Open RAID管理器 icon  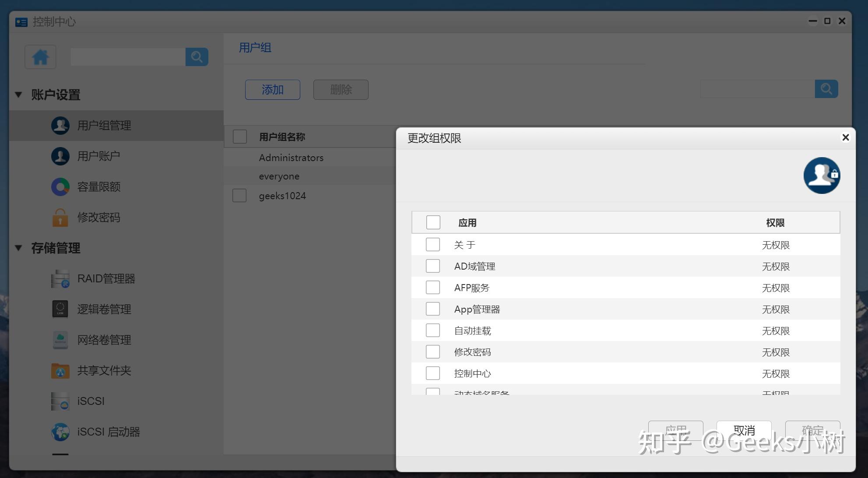click(60, 279)
